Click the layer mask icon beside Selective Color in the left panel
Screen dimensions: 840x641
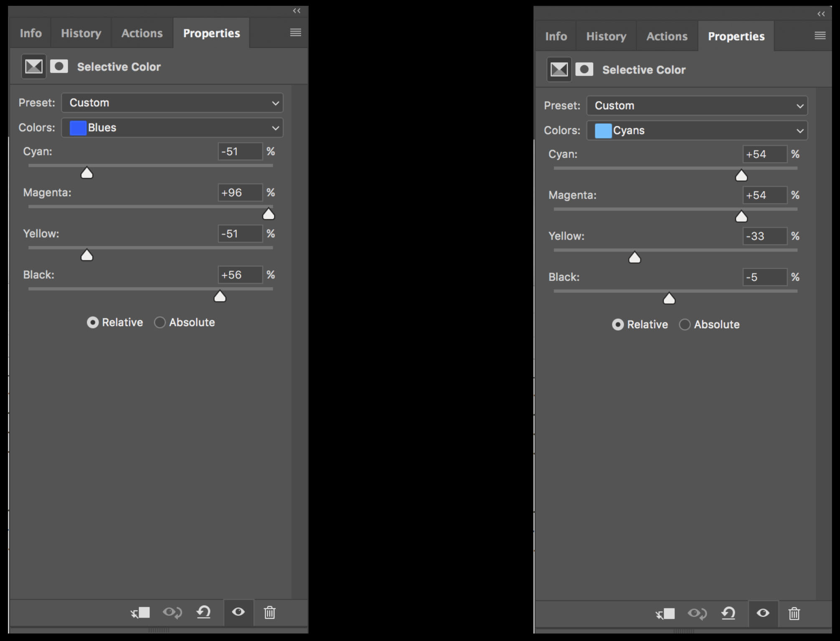tap(59, 66)
